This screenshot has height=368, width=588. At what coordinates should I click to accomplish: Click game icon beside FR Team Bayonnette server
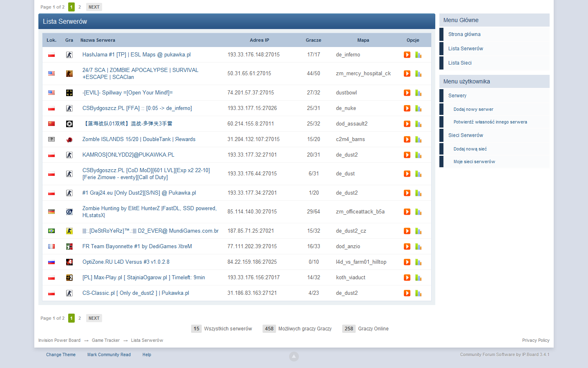(x=69, y=247)
